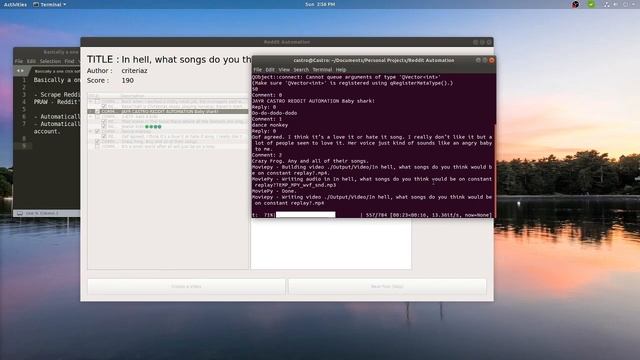The image size is (640, 360).
Task: Select the 'JAYR CASTRO REDDIT AUTOMATION Baby shark!' row
Action: 168,111
